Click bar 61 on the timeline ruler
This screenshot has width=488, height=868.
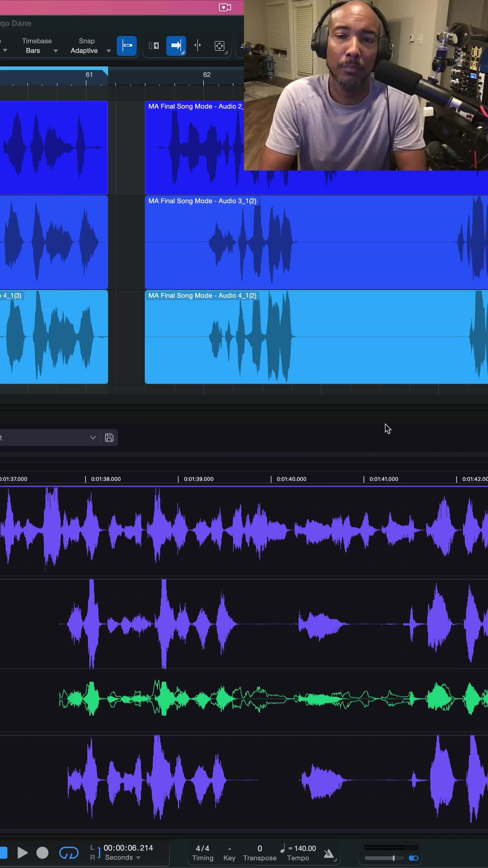pos(89,75)
